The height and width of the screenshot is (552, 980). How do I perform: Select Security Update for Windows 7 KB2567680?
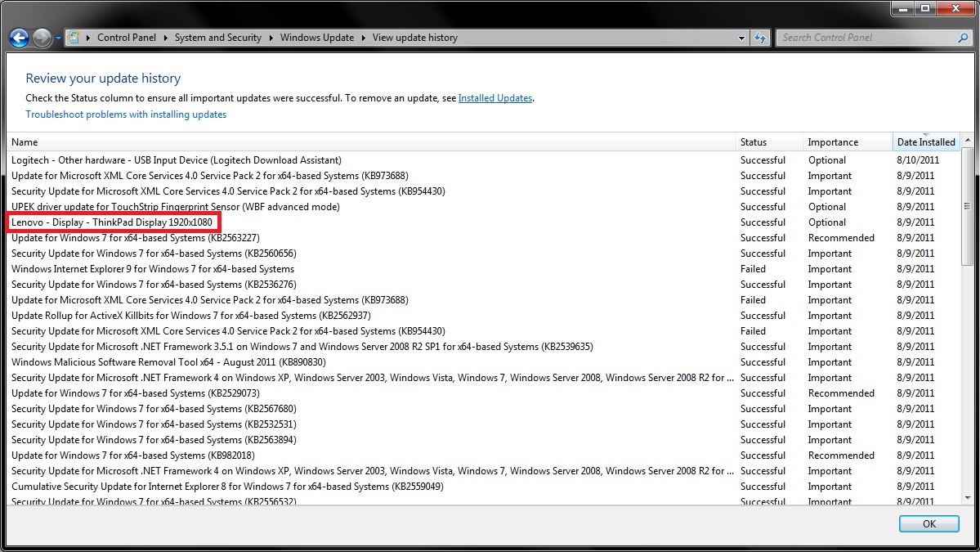(x=484, y=409)
